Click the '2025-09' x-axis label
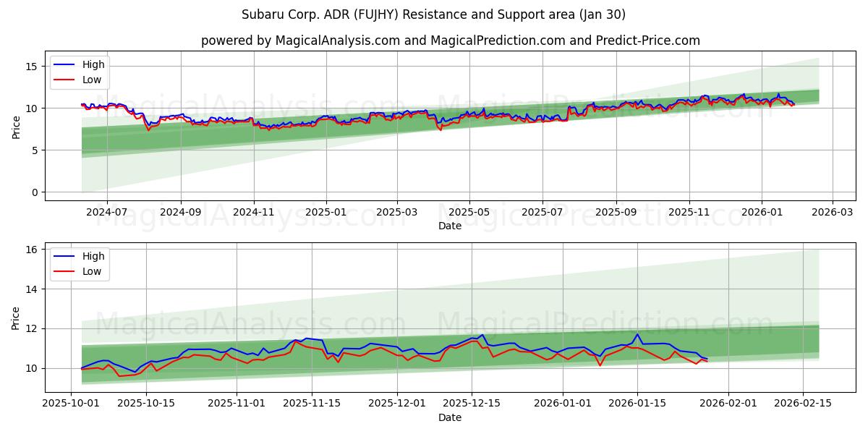This screenshot has height=434, width=868. point(616,212)
